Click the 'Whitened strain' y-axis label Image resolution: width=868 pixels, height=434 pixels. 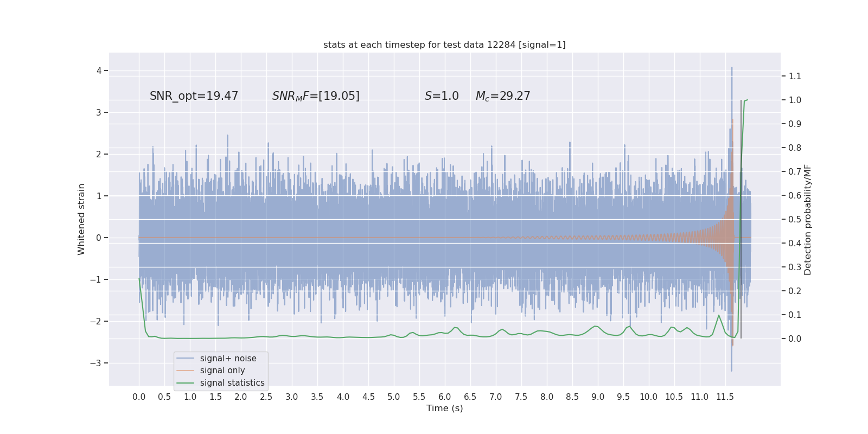pyautogui.click(x=81, y=219)
